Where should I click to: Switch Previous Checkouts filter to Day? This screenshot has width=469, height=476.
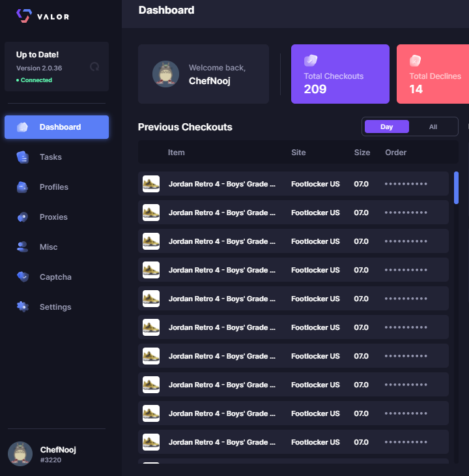coord(386,126)
